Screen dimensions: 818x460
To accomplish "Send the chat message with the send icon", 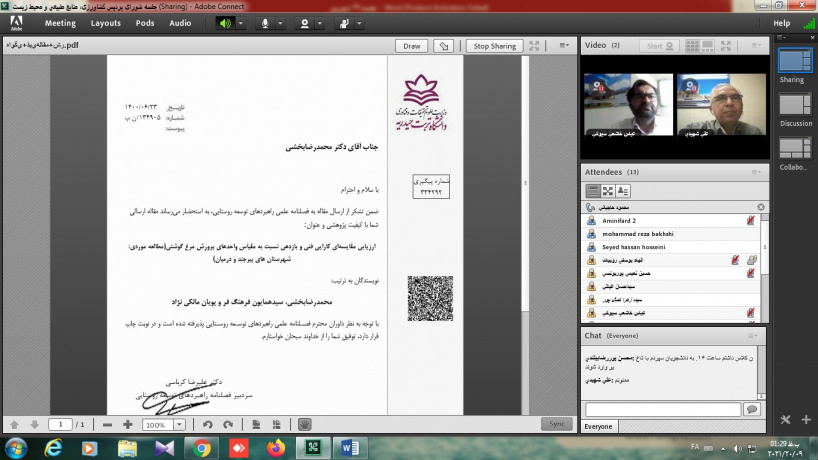I will 752,409.
